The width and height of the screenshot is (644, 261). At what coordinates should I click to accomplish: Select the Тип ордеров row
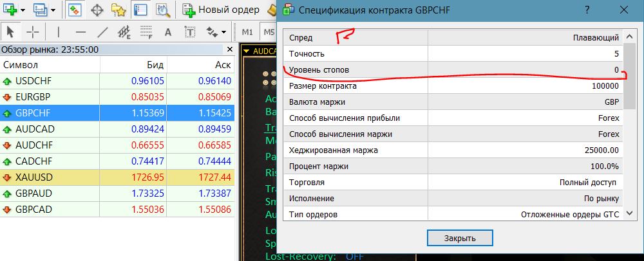point(454,214)
